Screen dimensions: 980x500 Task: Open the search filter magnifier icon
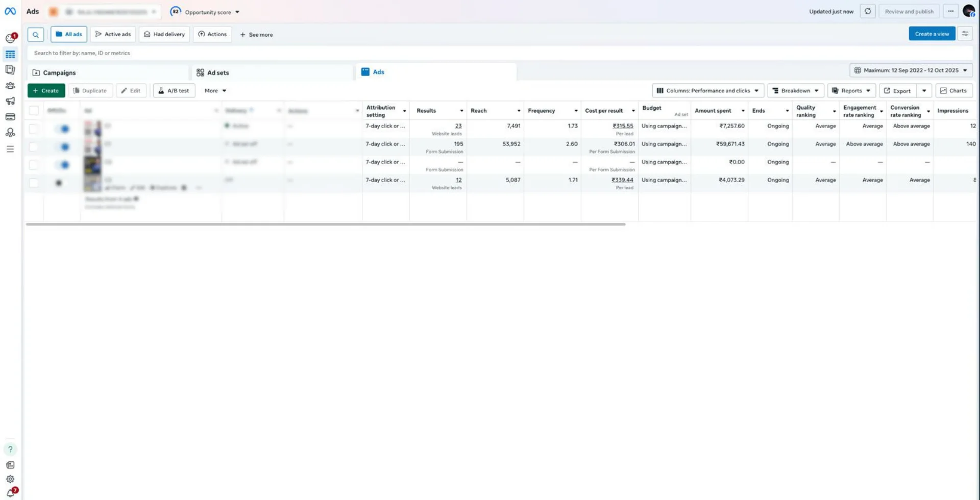click(36, 35)
